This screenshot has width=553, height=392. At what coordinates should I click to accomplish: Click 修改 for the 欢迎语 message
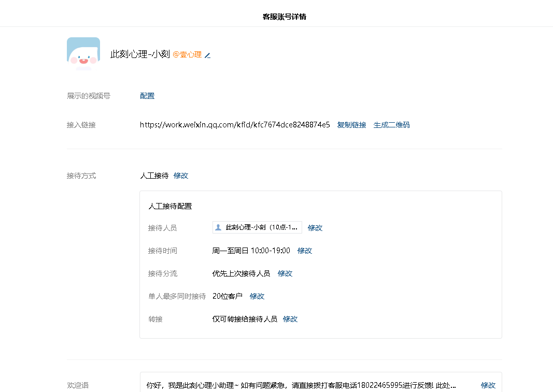(488, 385)
